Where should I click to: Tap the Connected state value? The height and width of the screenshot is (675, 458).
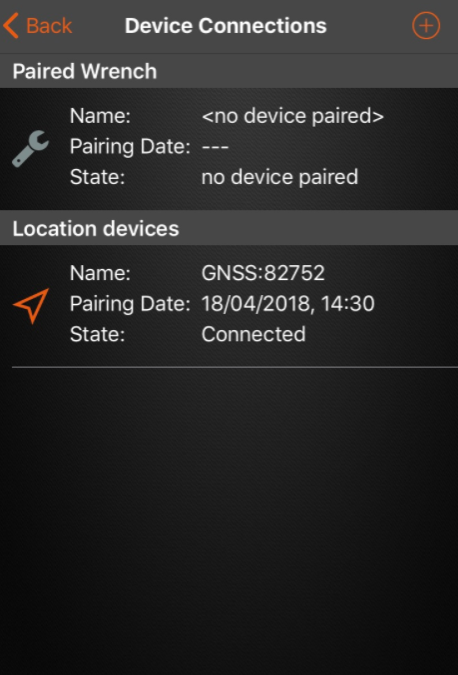[x=254, y=334]
